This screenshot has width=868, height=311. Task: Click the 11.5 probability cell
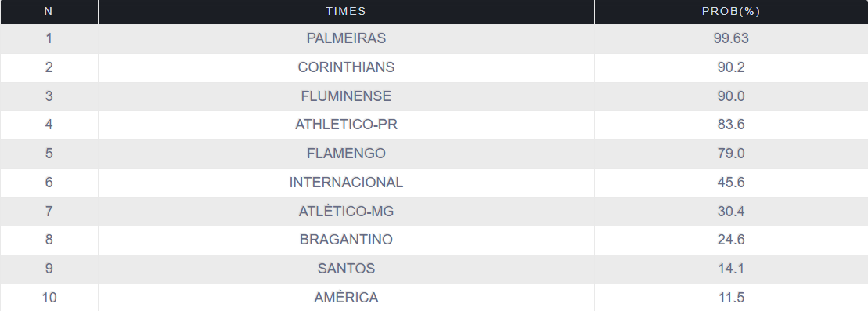click(731, 298)
